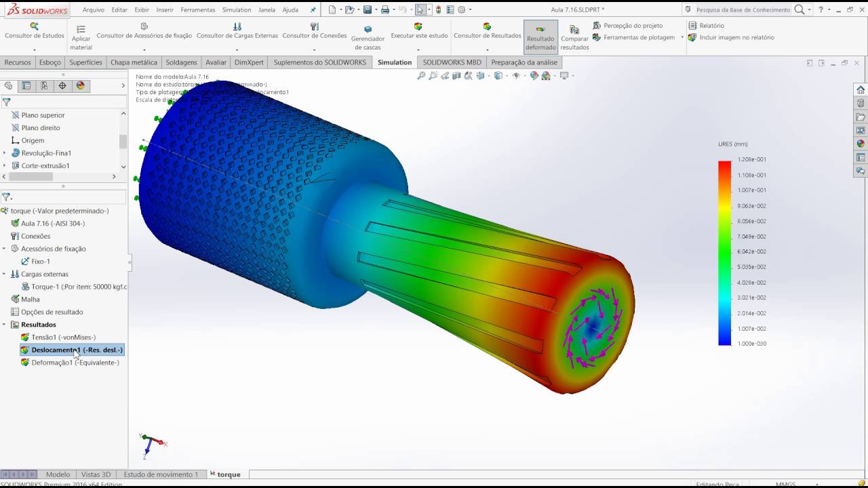Open the Janela menu
The width and height of the screenshot is (868, 488).
click(x=267, y=9)
